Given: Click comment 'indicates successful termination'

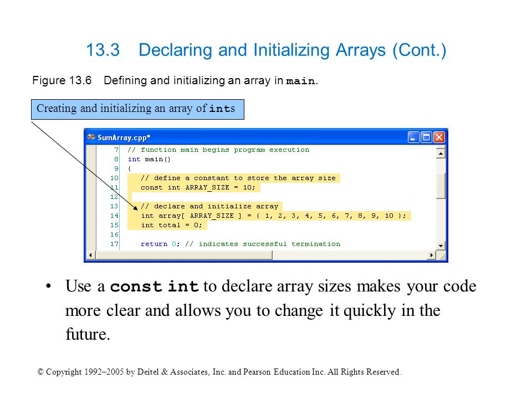Looking at the screenshot, I should [263, 244].
